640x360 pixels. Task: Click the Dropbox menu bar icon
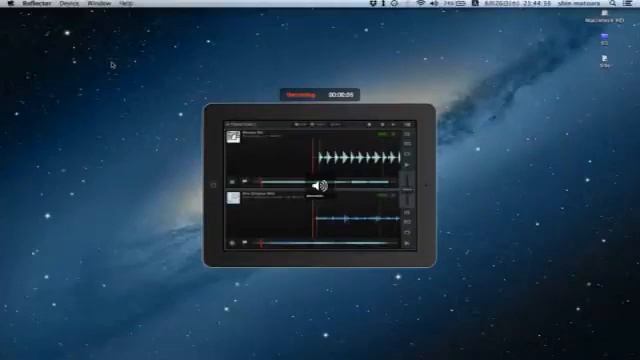click(x=373, y=3)
